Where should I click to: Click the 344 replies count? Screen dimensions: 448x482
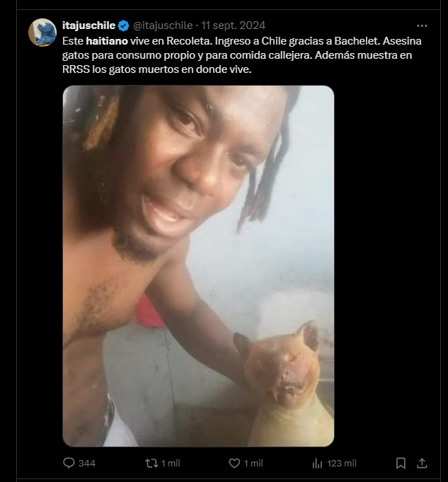(x=87, y=464)
